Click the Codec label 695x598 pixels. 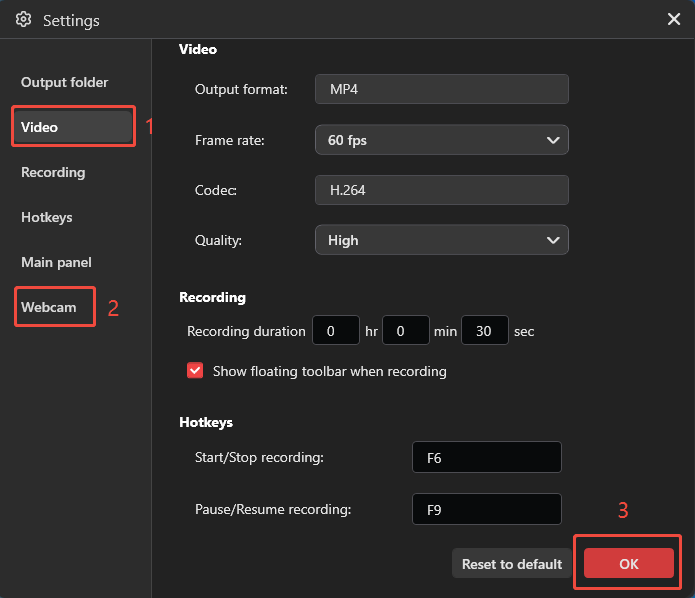pos(215,190)
